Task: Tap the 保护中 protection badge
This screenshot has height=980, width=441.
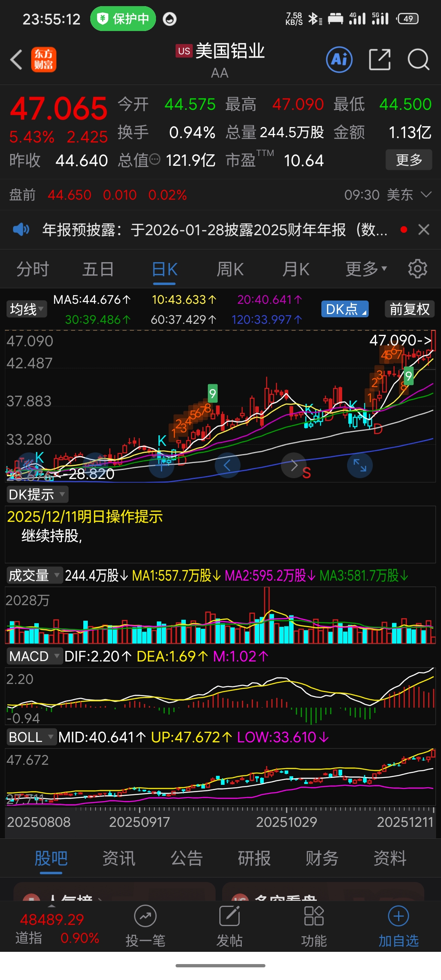Action: tap(123, 19)
